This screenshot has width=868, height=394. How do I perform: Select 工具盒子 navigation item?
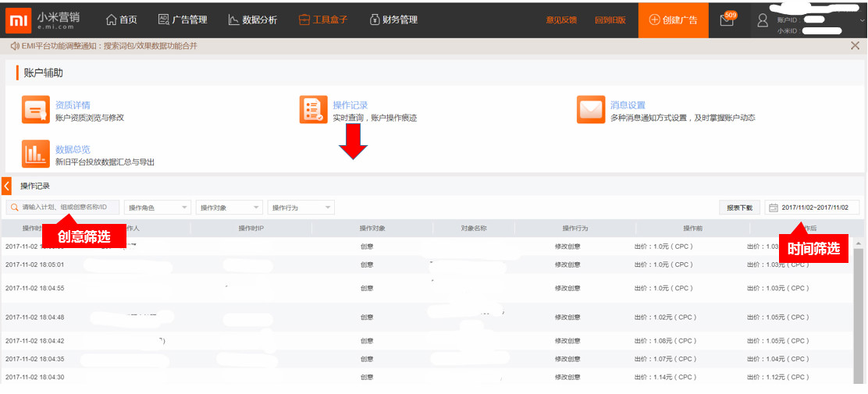coord(322,20)
